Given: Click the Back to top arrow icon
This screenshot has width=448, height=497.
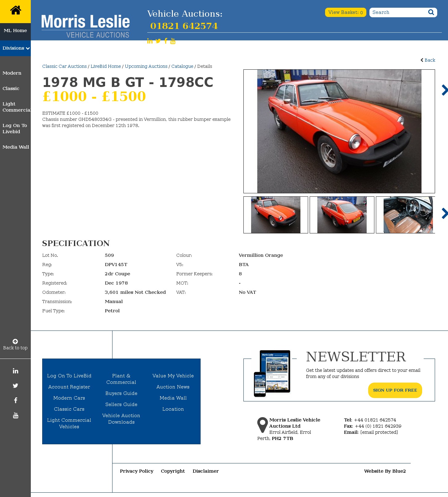Looking at the screenshot, I should click(x=15, y=341).
